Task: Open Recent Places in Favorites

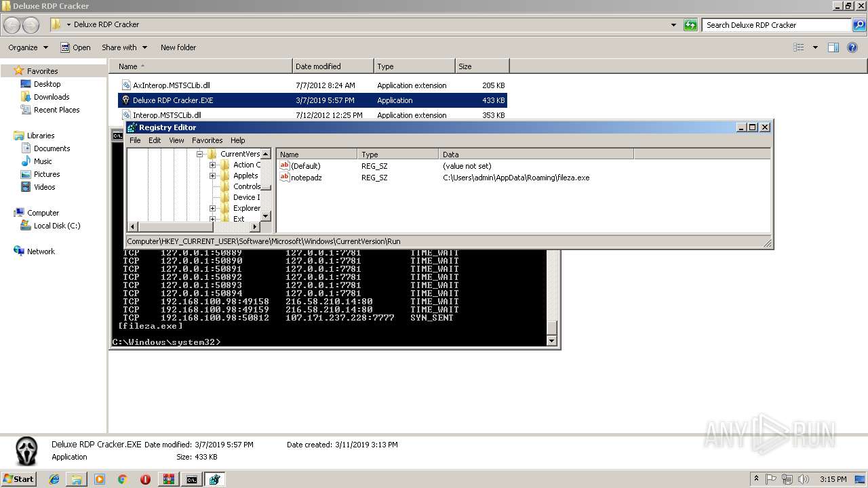Action: click(x=56, y=110)
